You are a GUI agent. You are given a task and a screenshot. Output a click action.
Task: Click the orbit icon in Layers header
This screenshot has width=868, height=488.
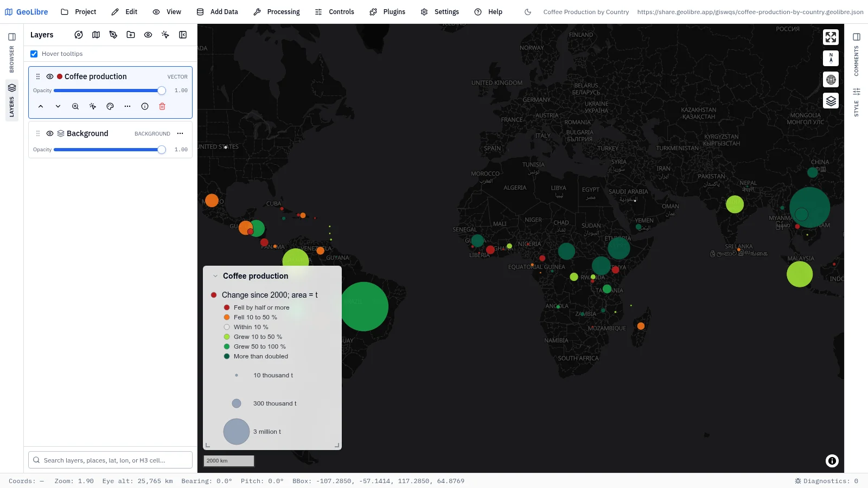(x=79, y=35)
